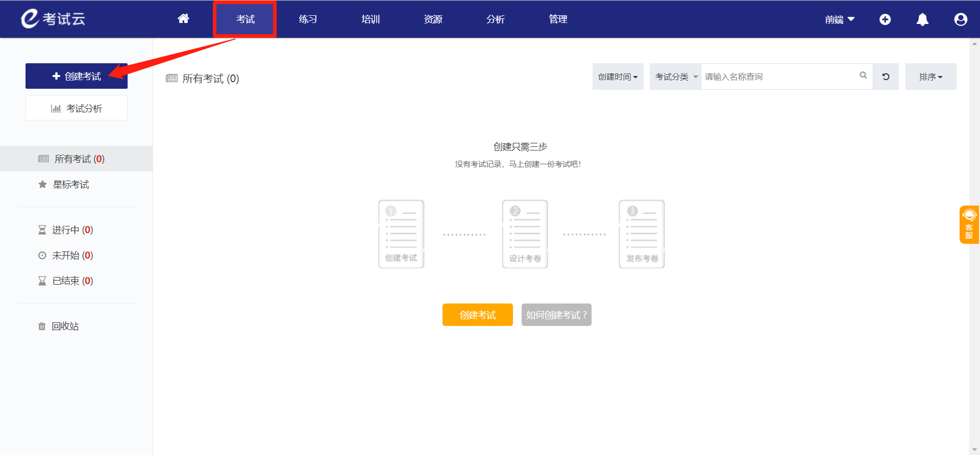Go to the home icon in navbar

183,19
